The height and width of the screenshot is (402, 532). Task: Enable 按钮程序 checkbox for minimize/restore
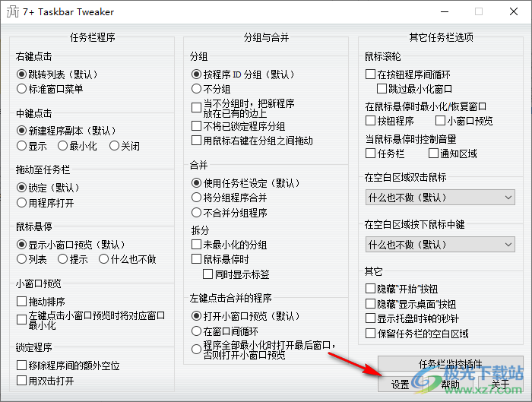tap(370, 120)
